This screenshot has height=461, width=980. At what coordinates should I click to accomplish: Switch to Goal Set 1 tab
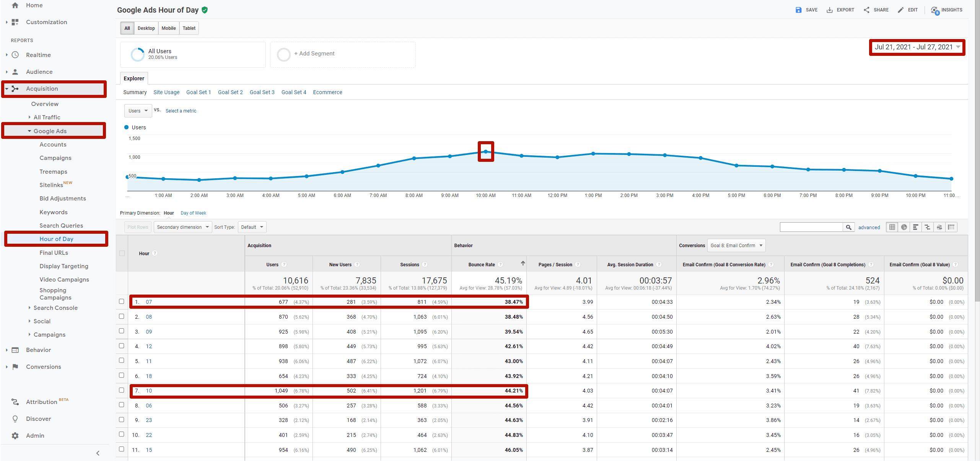(x=199, y=92)
